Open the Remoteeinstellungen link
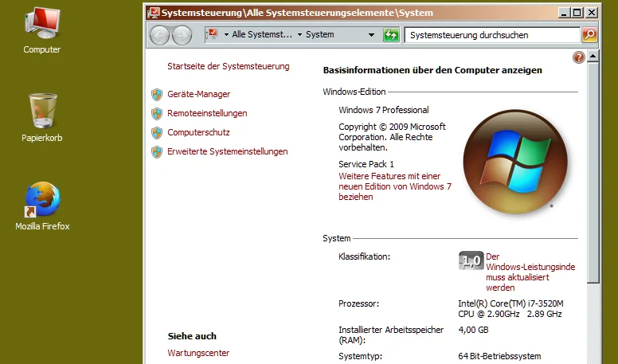Viewport: 618px width, 364px height. (x=207, y=113)
